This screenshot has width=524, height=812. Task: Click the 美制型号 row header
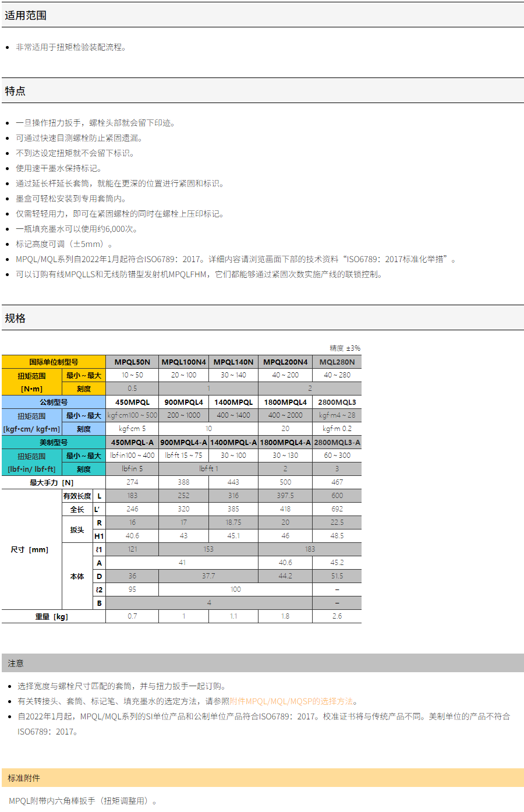[x=54, y=442]
